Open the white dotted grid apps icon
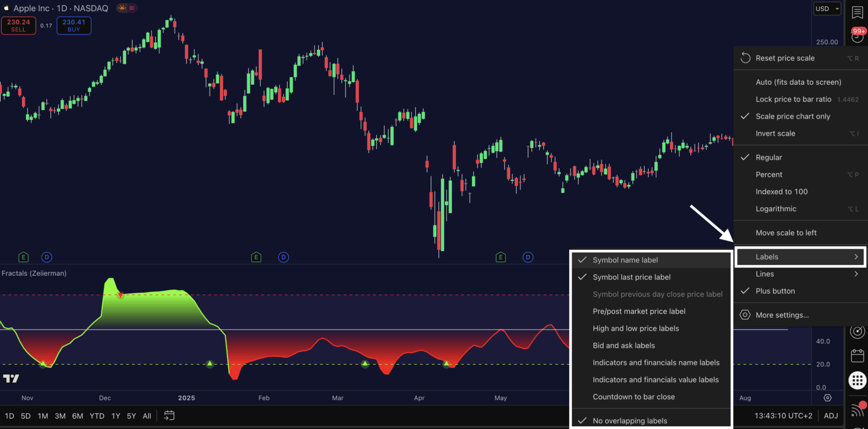 [857, 380]
